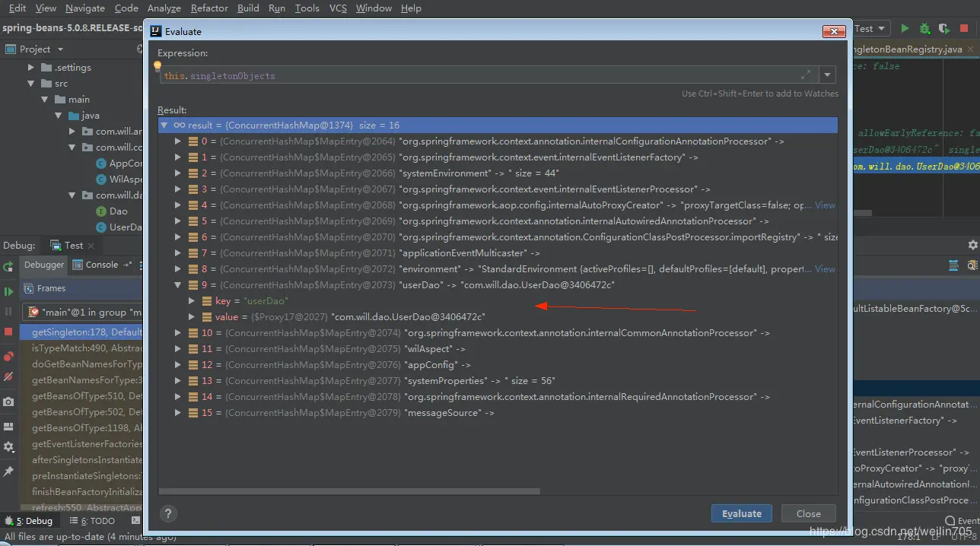Viewport: 980px width, 546px height.
Task: Click the Project tool window icon
Action: (x=11, y=49)
